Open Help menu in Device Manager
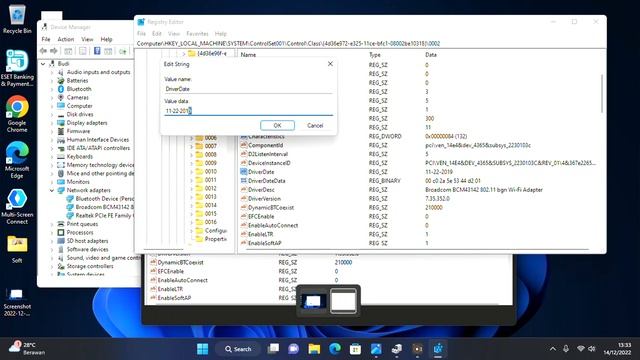 [x=107, y=39]
